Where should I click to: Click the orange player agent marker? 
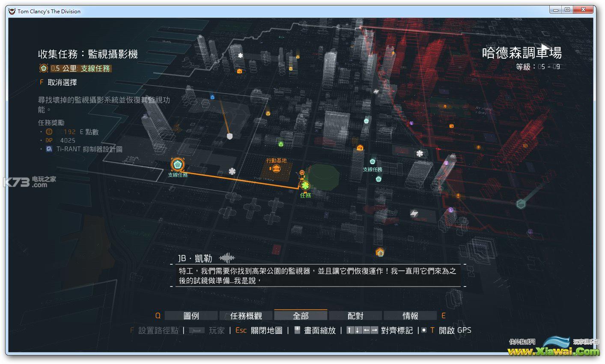click(302, 173)
